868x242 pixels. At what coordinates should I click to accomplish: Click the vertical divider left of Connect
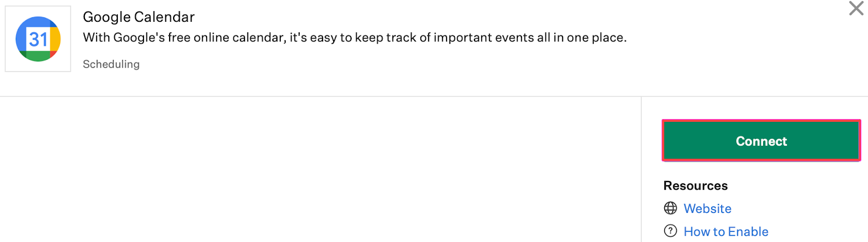pos(641,168)
